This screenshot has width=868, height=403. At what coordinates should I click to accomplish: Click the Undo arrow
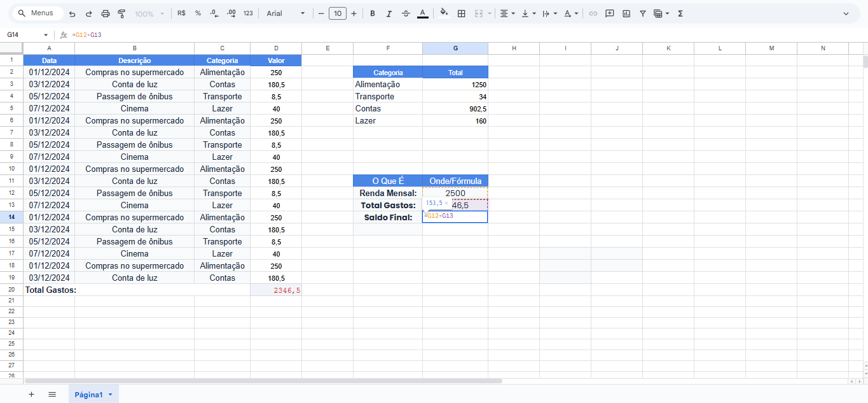pos(72,13)
